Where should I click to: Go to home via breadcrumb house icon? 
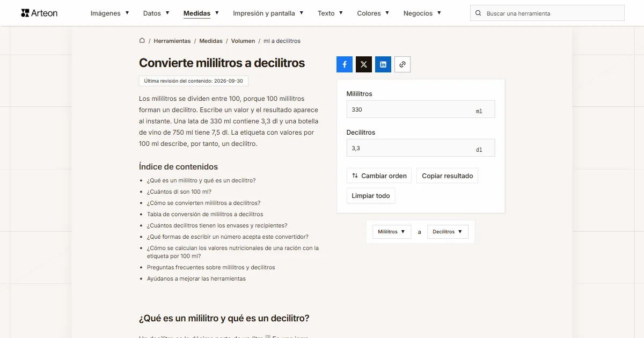pos(142,41)
